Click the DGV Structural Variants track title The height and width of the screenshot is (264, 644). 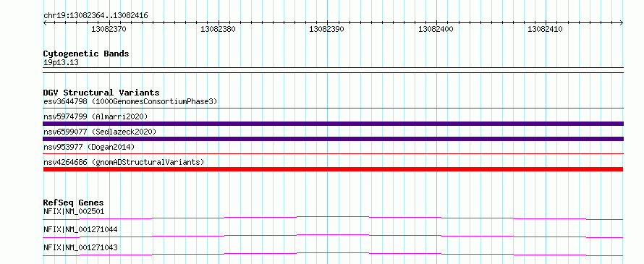[x=101, y=93]
